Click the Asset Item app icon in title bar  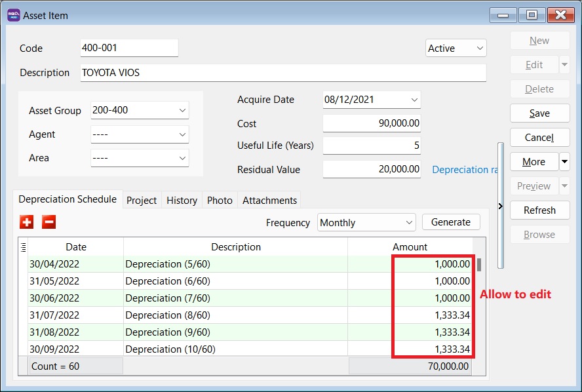[x=13, y=15]
